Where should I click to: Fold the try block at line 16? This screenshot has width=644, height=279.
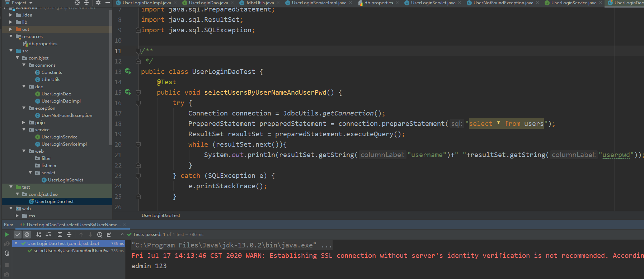(x=138, y=103)
